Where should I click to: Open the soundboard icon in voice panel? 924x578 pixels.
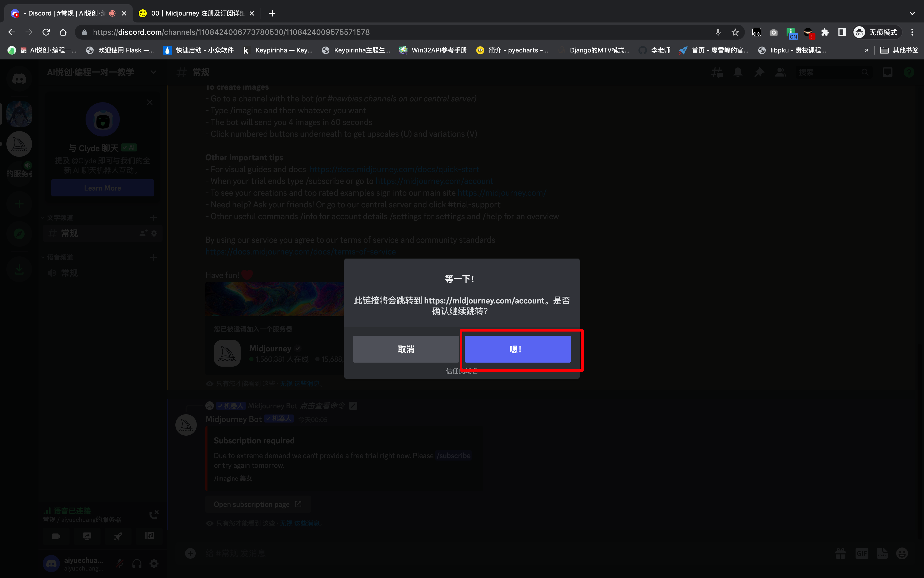point(149,536)
